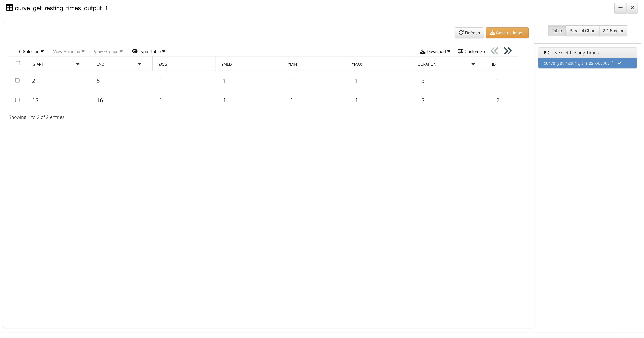Screen dimensions: 644x338
Task: Check the row with START 13
Action: pos(17,100)
